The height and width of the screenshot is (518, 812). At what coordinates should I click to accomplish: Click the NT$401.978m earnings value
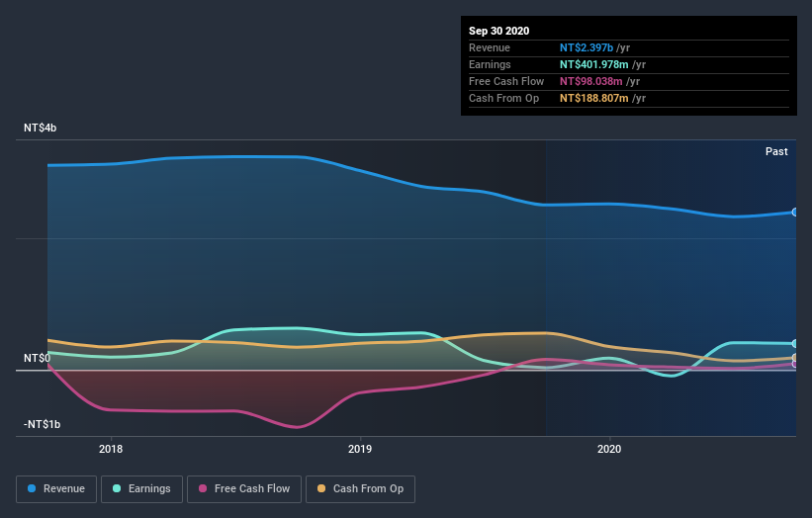[594, 64]
